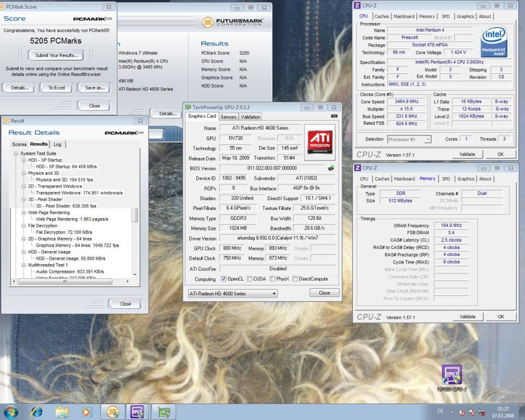Collapse the HDD - XP Startup node
Viewport: 525px width, 420px height.
[x=24, y=160]
